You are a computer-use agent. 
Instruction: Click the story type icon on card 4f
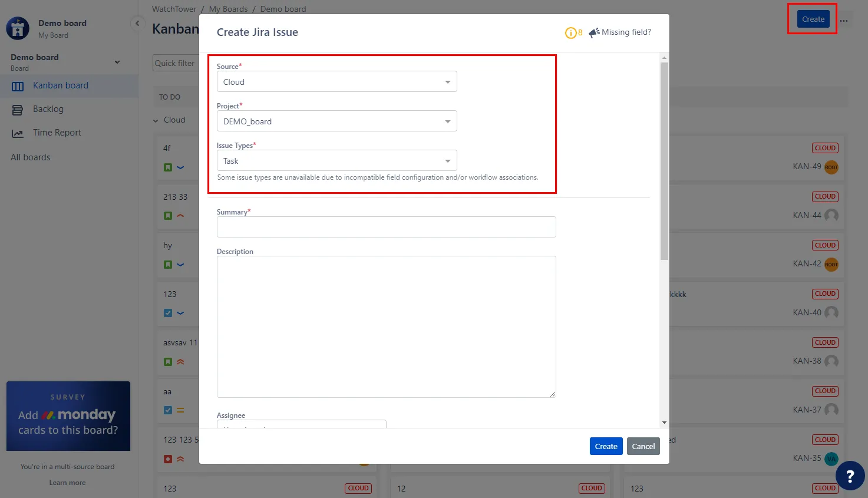(x=168, y=167)
